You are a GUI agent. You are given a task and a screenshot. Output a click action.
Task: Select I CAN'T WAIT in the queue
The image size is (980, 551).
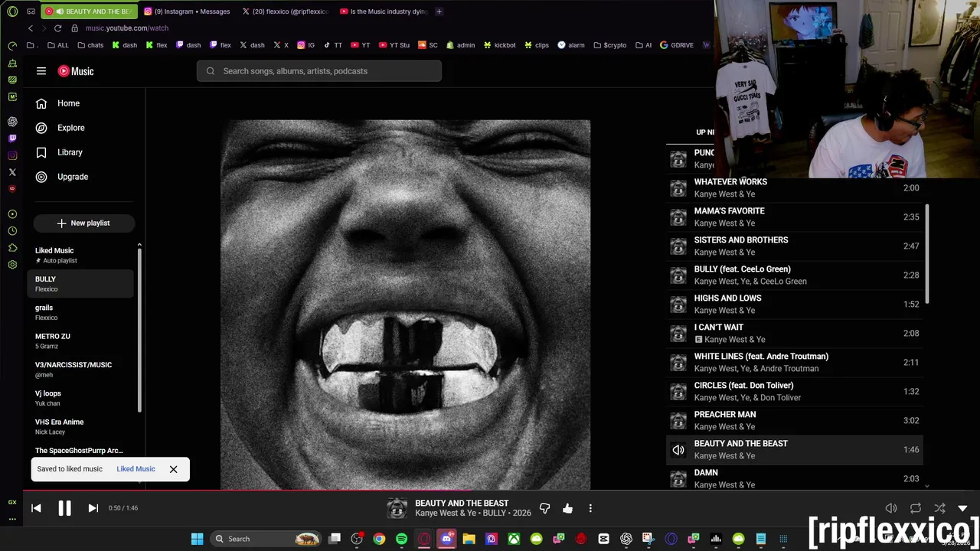794,333
